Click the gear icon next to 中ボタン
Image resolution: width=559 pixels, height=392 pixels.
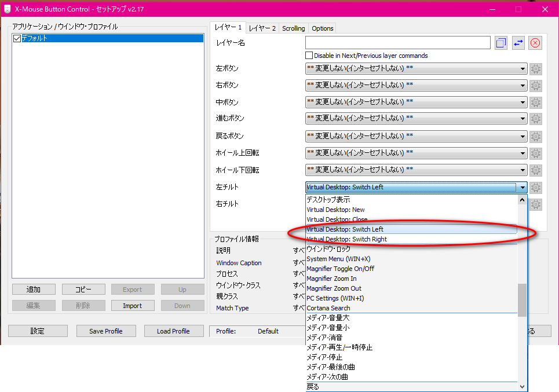536,102
